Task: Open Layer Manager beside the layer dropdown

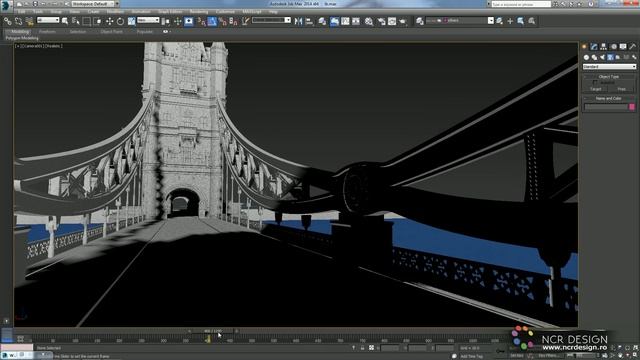Action: (420, 21)
